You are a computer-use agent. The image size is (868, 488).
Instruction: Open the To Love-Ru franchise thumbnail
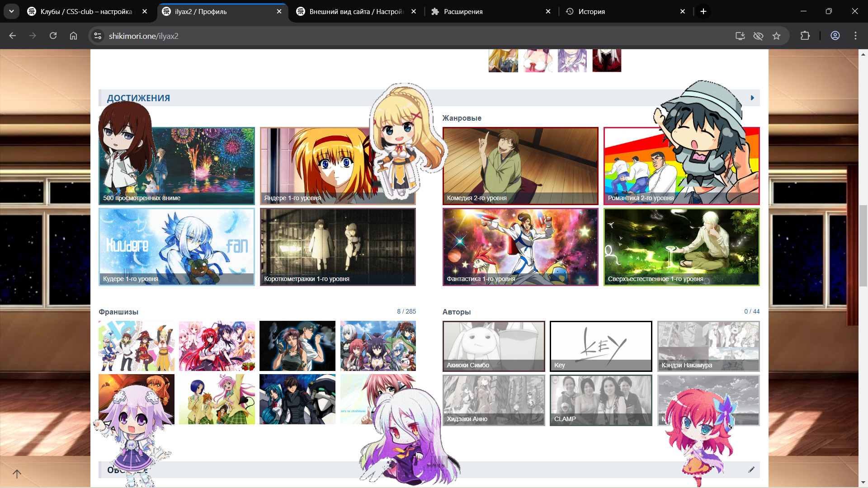(217, 399)
